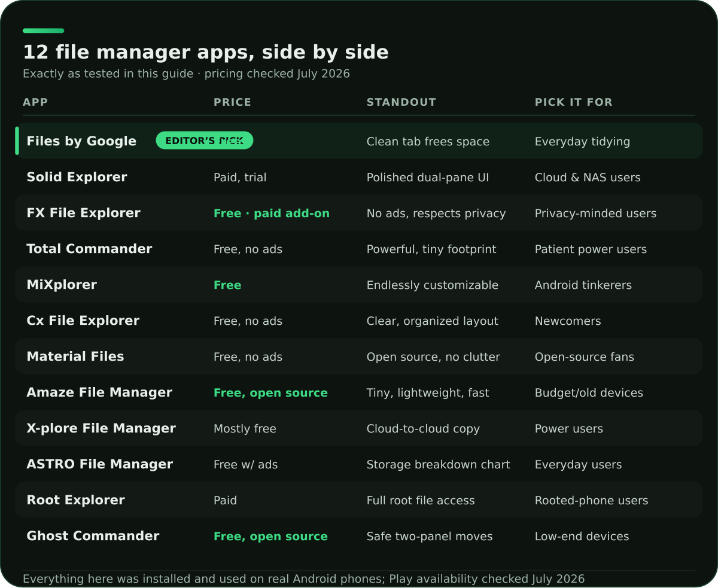Click the 'Free · paid add-on' price
The image size is (718, 588).
272,214
